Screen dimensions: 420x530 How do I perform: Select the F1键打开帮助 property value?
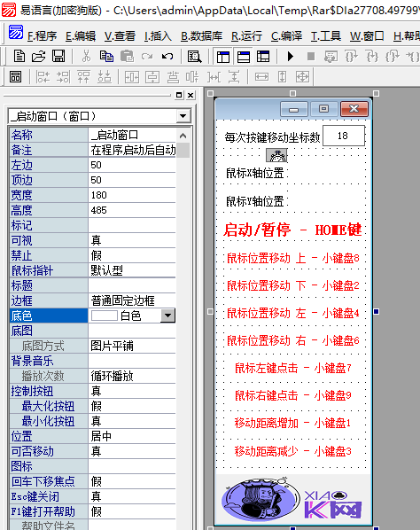(x=132, y=511)
